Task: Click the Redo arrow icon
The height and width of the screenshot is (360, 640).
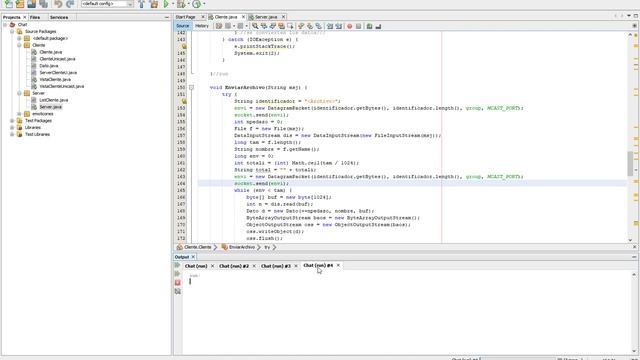Action: tap(70, 4)
